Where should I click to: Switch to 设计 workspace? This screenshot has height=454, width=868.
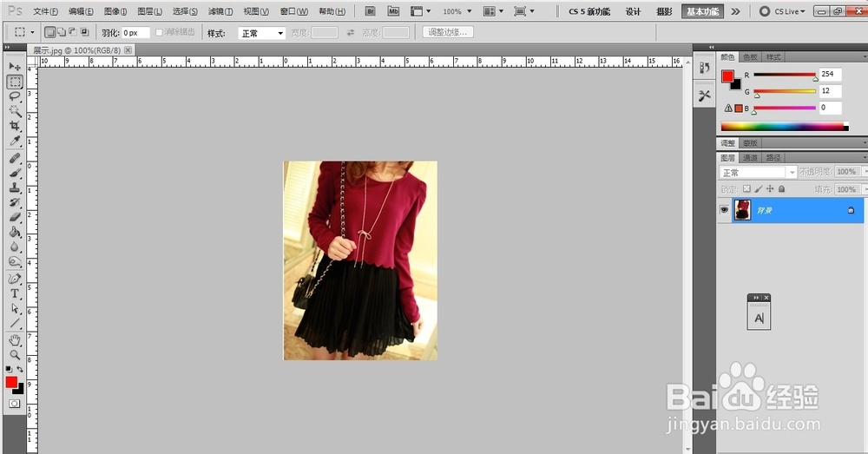coord(634,11)
